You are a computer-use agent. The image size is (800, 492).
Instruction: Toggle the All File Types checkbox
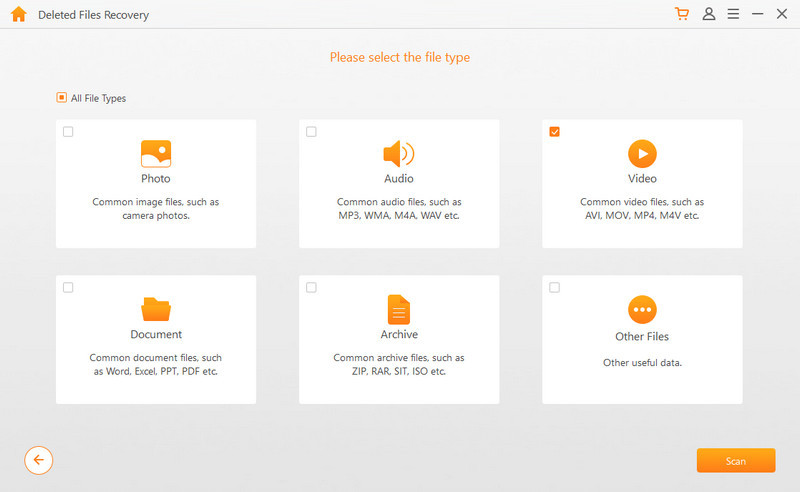[x=61, y=97]
